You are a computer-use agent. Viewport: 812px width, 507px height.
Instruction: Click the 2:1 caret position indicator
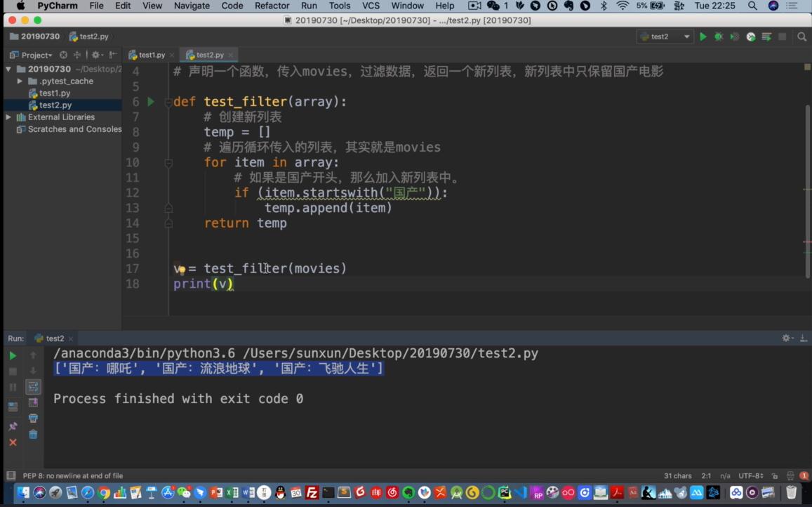pyautogui.click(x=706, y=476)
